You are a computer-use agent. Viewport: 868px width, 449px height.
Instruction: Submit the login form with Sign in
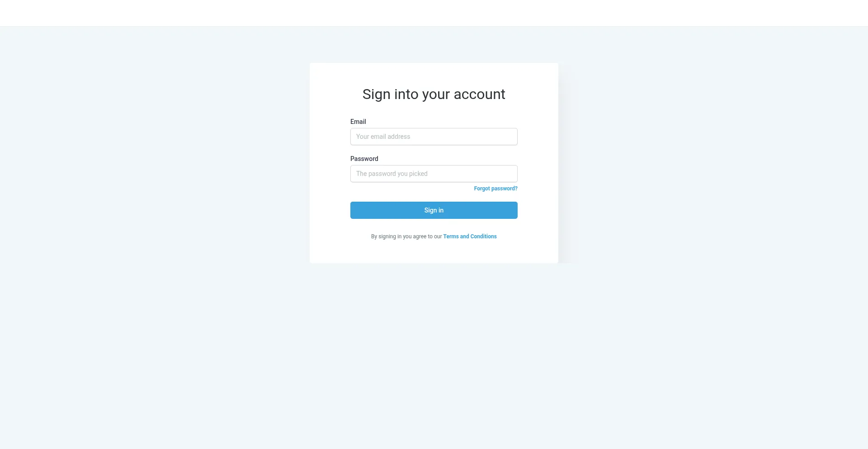pos(434,210)
